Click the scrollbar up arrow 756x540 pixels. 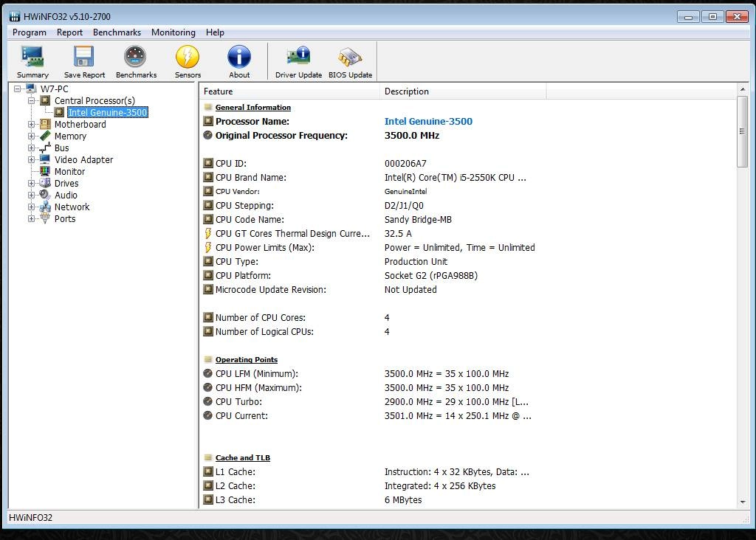click(742, 89)
